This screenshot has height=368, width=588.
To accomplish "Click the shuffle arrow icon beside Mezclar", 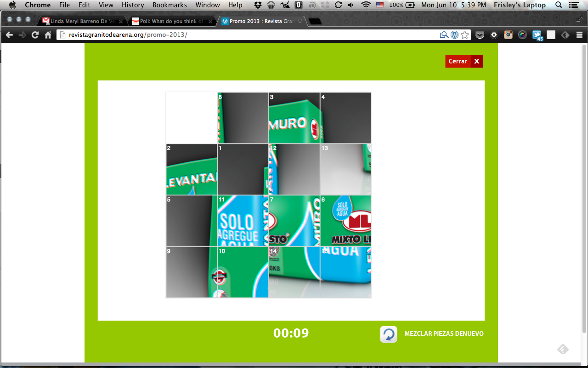I will tap(389, 334).
